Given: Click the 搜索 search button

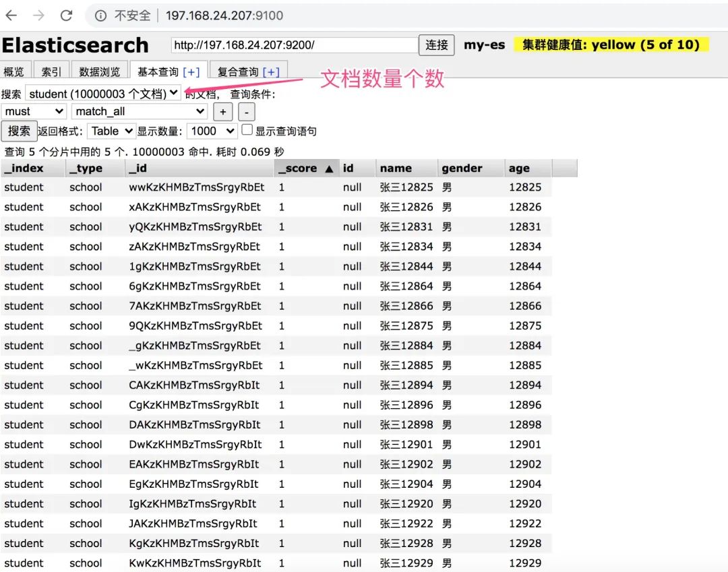Looking at the screenshot, I should pyautogui.click(x=18, y=131).
